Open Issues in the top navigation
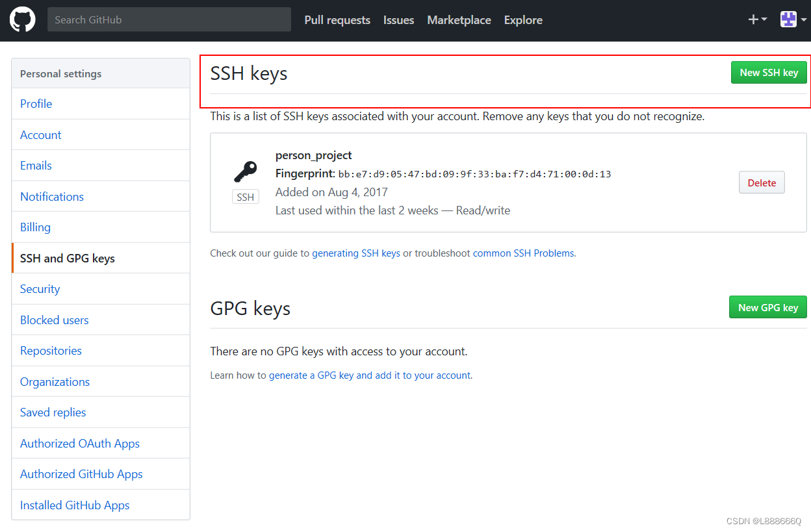This screenshot has height=532, width=811. 398,20
